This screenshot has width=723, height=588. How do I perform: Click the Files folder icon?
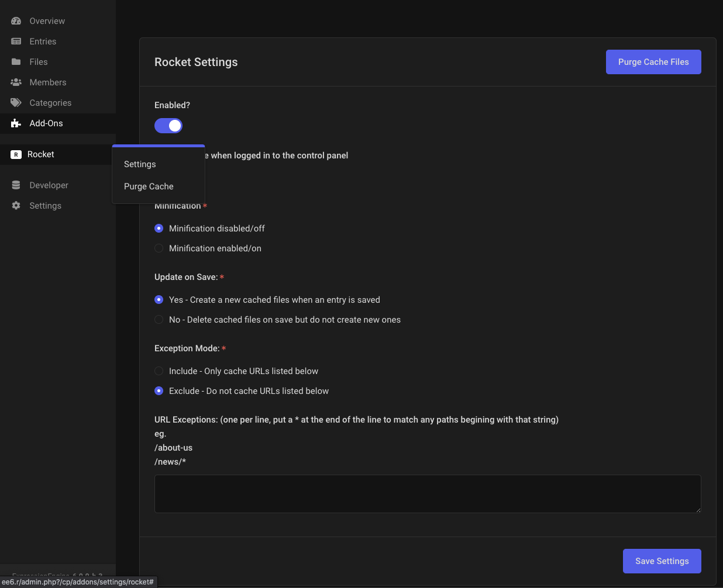[x=16, y=62]
